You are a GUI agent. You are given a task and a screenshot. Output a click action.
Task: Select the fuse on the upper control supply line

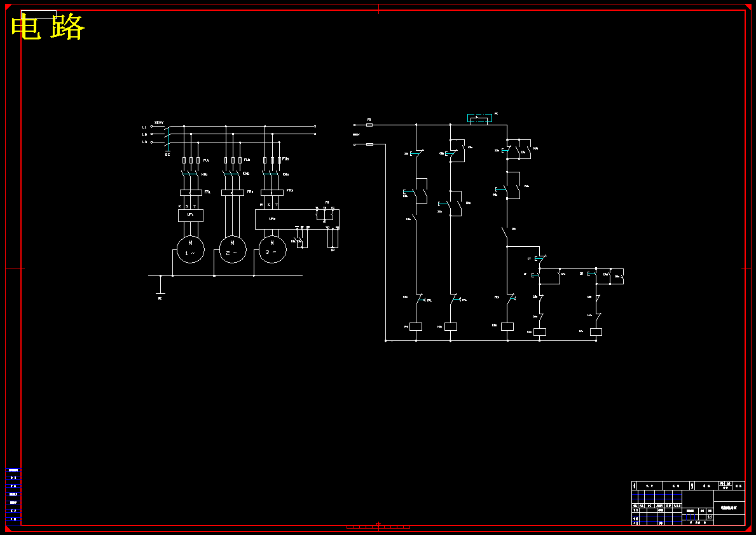click(369, 125)
